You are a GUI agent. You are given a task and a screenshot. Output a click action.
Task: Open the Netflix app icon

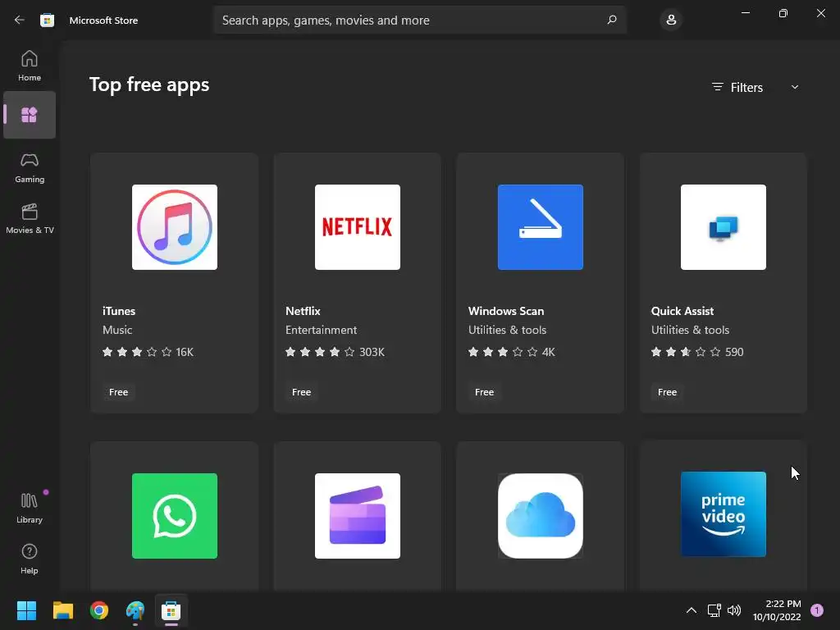click(x=358, y=227)
